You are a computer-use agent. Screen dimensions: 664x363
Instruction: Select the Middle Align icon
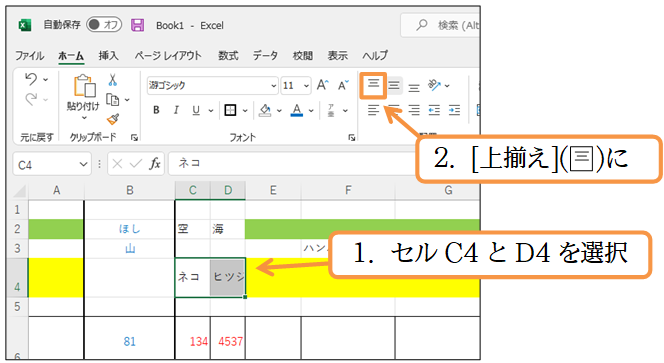pyautogui.click(x=394, y=86)
